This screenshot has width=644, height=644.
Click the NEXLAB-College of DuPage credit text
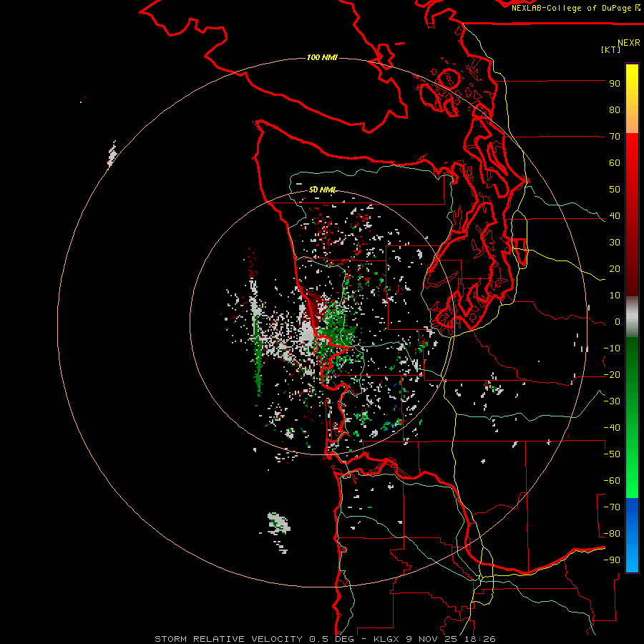click(x=571, y=8)
